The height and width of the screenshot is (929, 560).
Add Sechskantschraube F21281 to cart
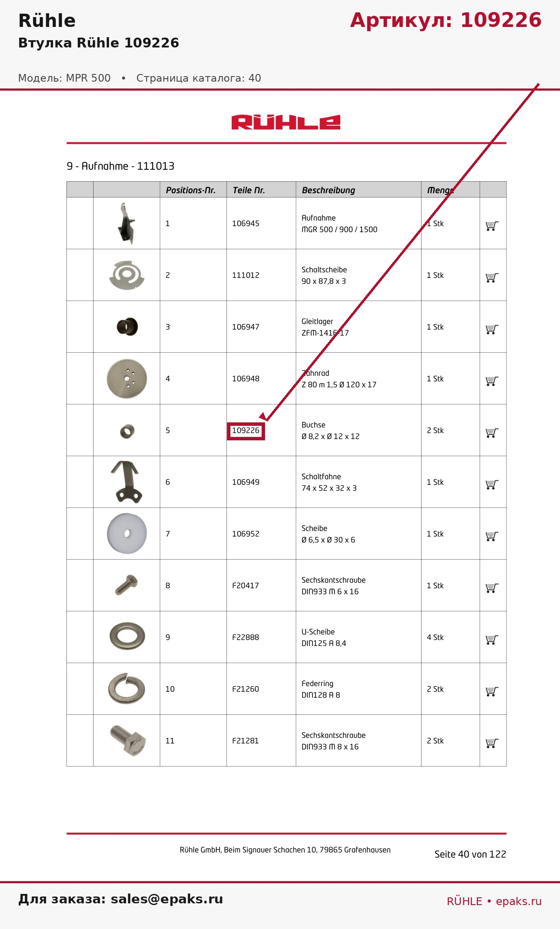point(492,743)
